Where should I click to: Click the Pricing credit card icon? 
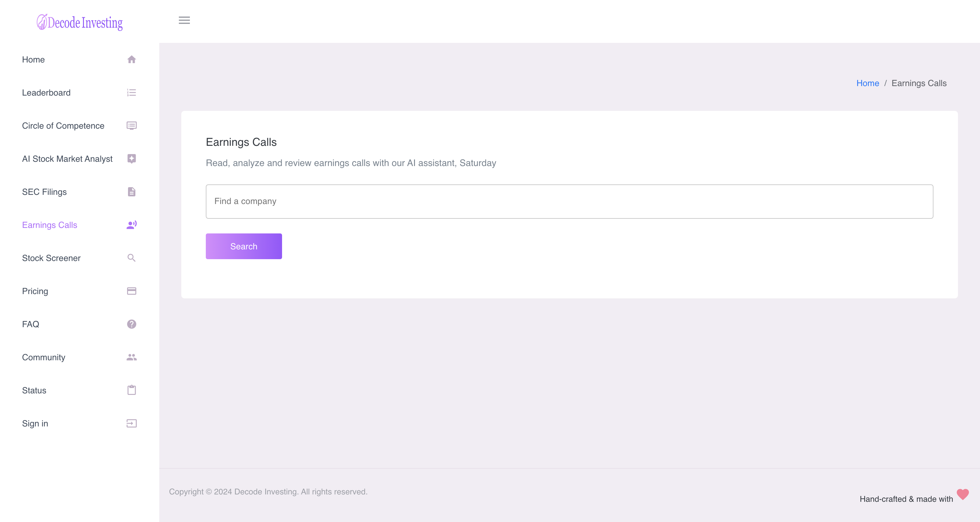132,291
